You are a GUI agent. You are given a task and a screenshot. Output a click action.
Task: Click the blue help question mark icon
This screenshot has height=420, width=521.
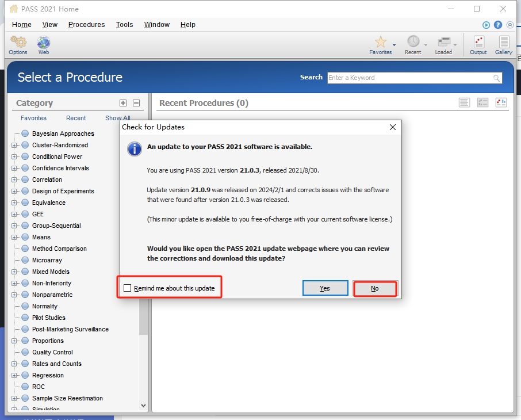498,25
